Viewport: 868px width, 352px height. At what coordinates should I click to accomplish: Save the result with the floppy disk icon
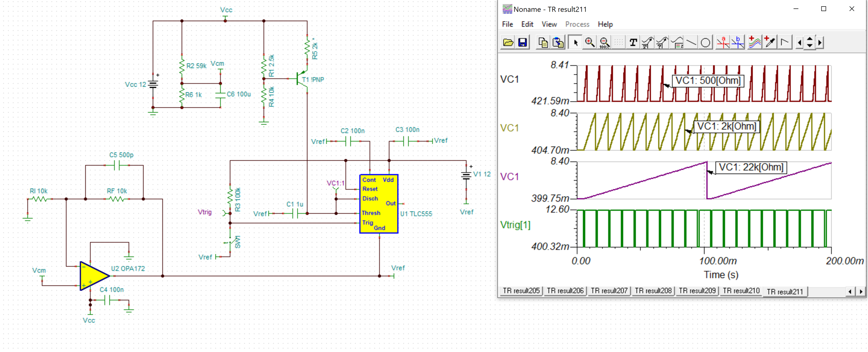522,42
